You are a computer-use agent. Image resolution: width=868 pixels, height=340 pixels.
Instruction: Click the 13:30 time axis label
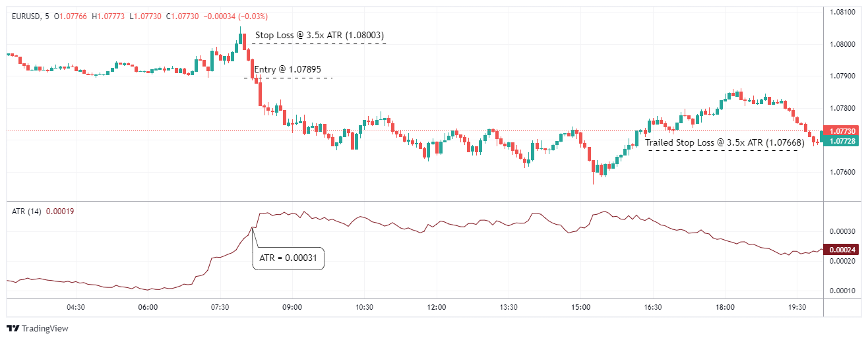click(509, 307)
